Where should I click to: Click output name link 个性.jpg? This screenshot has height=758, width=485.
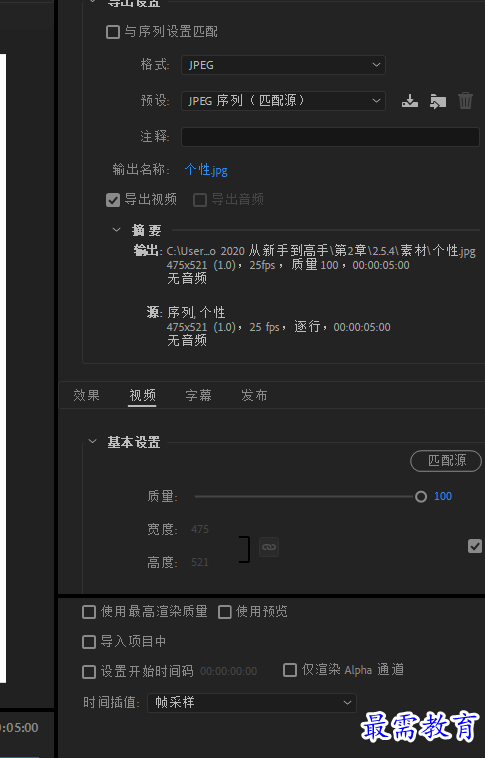(206, 170)
